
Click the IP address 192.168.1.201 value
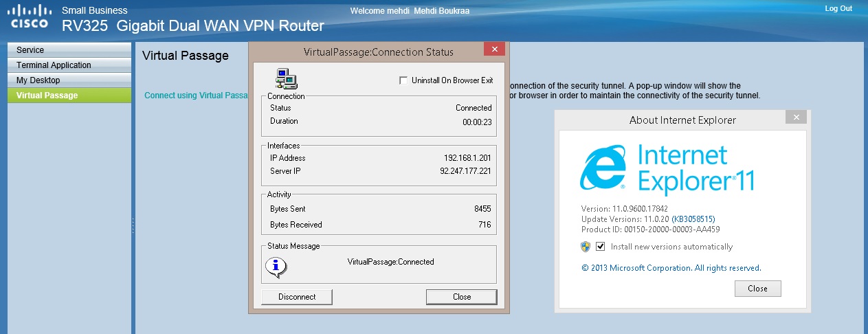click(467, 158)
